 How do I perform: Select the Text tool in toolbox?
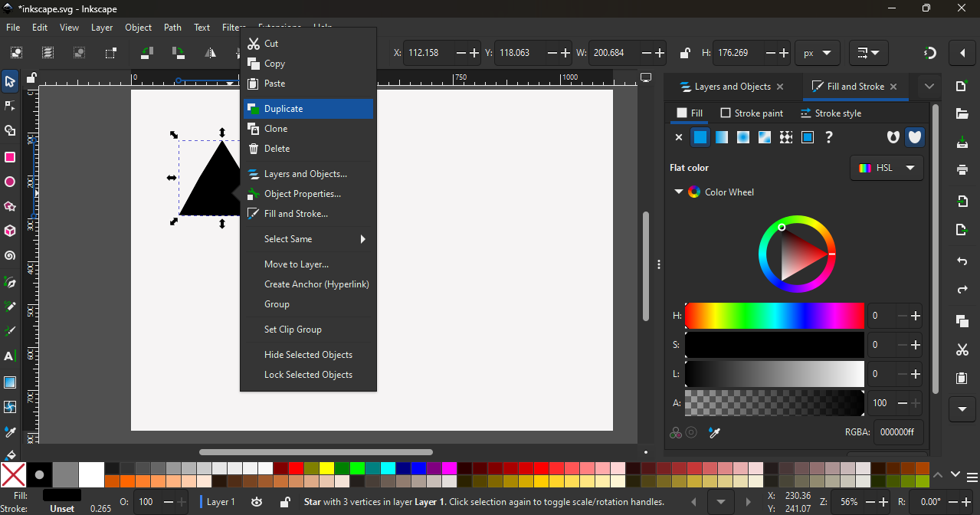10,356
